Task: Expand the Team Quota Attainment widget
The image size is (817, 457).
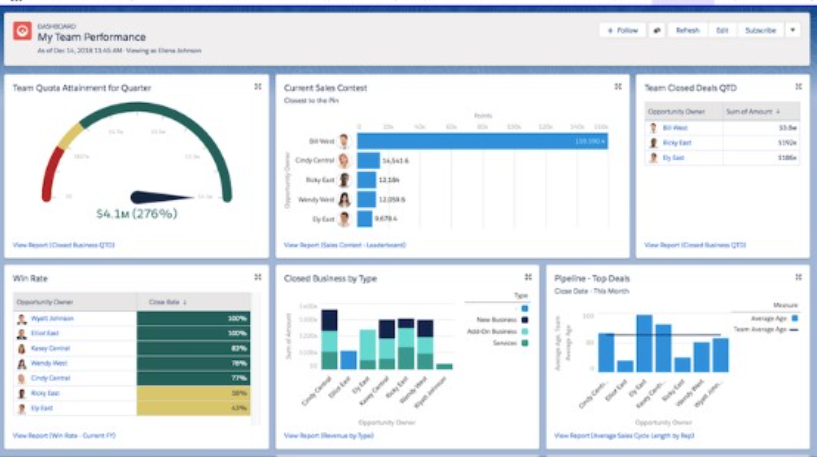Action: [257, 87]
